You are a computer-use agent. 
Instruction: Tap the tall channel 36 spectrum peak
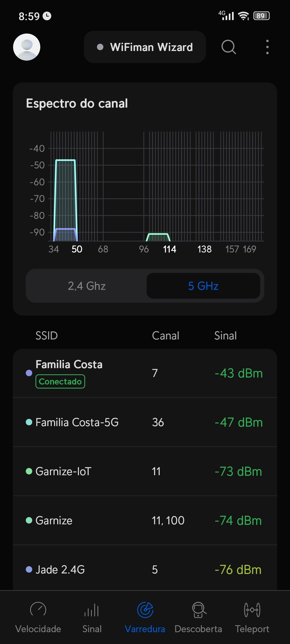[x=65, y=193]
